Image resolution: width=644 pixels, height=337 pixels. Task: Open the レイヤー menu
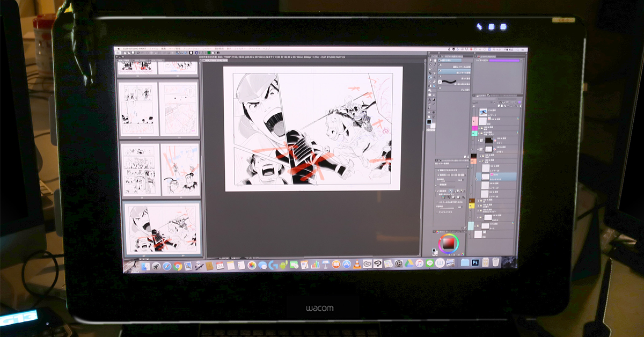207,49
